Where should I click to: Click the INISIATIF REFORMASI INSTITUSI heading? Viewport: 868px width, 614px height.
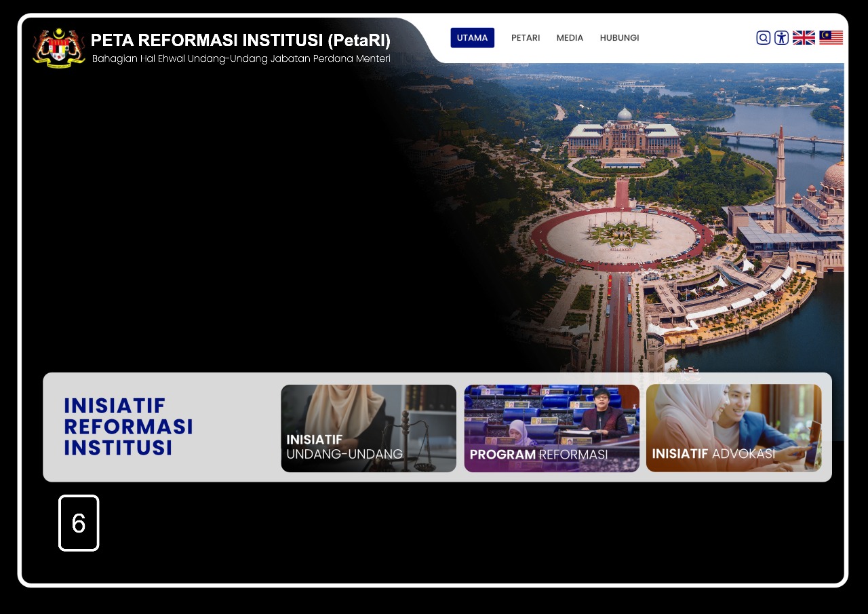[128, 427]
